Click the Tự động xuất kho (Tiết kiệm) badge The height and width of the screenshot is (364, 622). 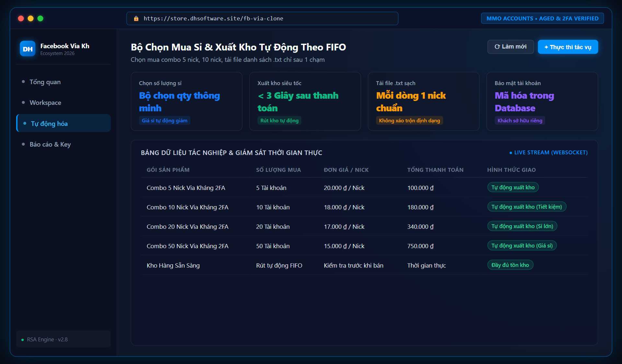(x=527, y=207)
